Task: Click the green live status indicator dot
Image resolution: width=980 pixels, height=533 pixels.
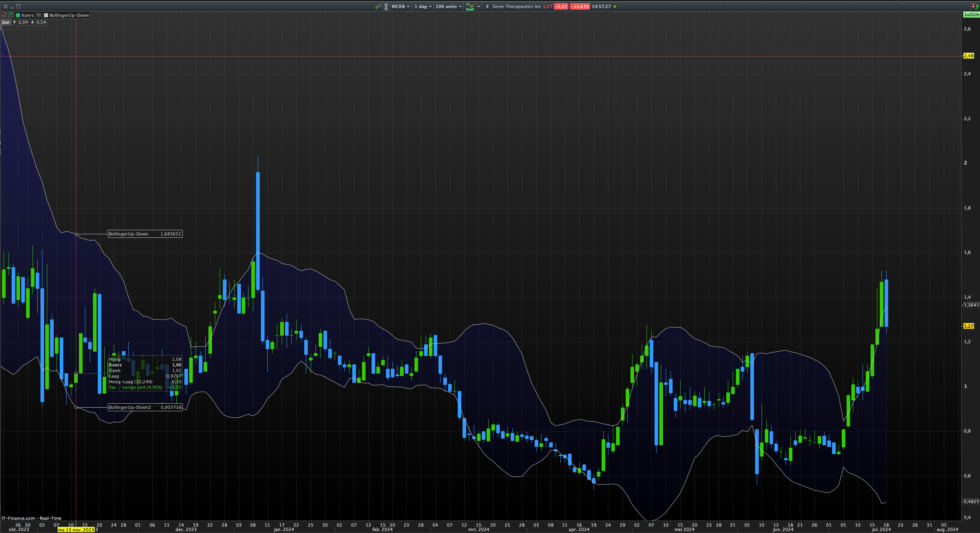Action: click(615, 6)
